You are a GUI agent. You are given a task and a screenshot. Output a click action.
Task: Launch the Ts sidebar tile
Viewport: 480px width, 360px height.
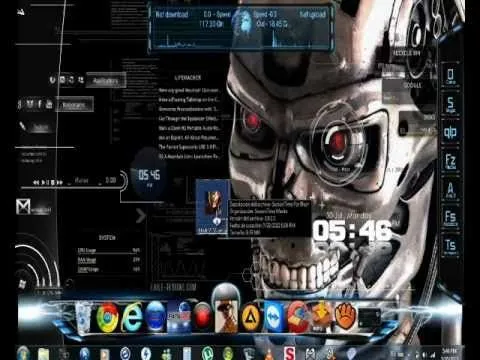coord(450,247)
